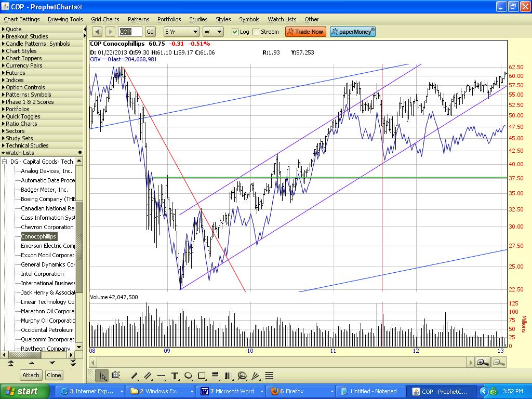
Task: Go back to previous chart
Action: click(x=97, y=32)
